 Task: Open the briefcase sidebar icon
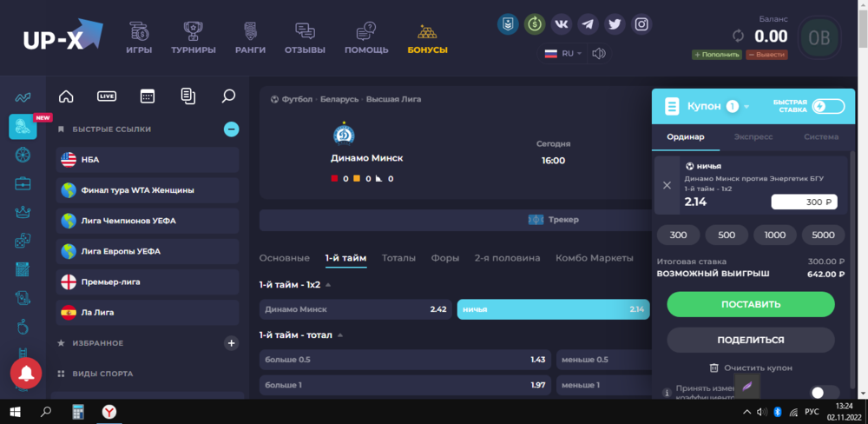(23, 183)
